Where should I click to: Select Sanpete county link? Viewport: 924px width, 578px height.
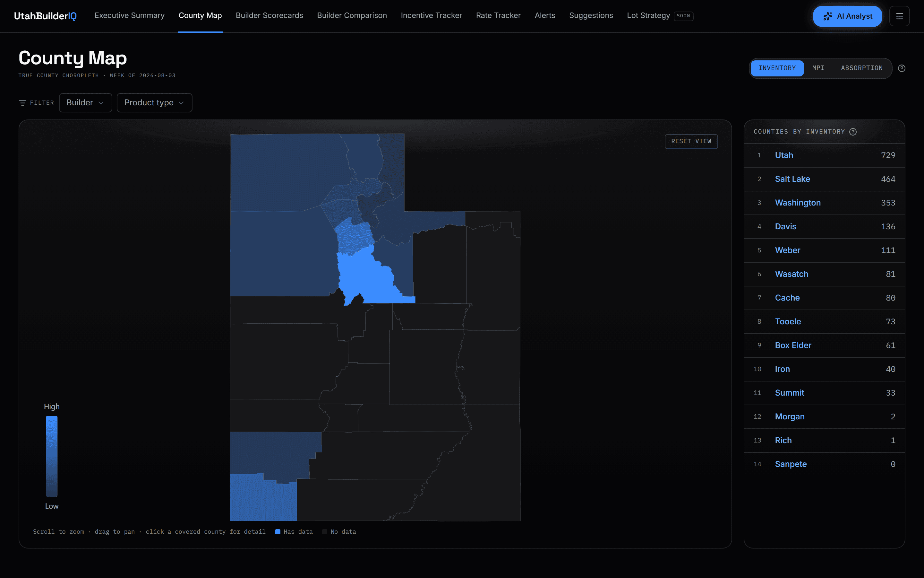pos(790,464)
